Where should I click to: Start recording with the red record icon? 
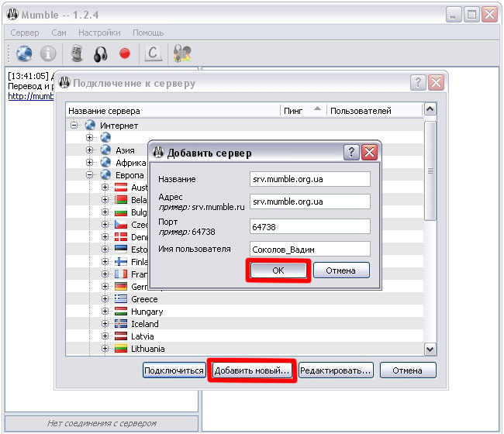point(124,53)
